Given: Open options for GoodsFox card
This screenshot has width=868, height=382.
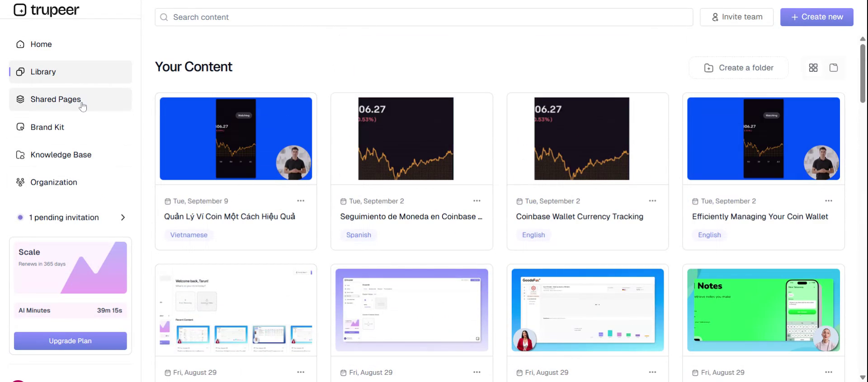Looking at the screenshot, I should pos(652,373).
